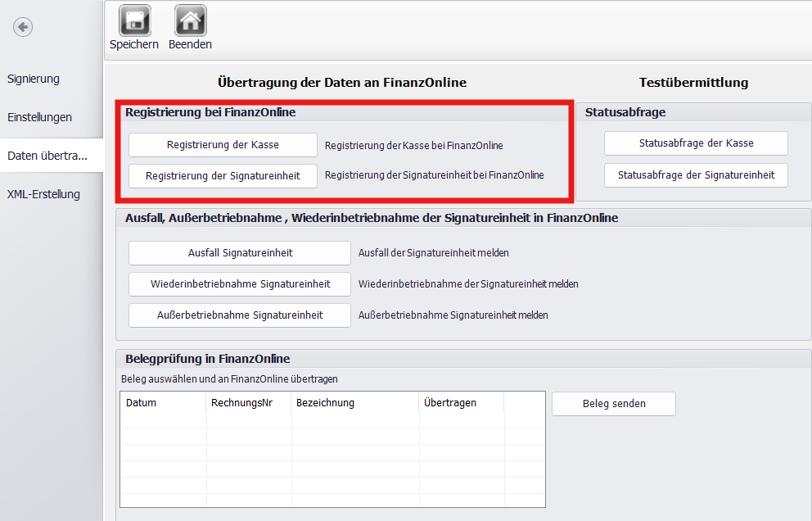Click Außerbetriebnahme Signatureinheit button
Viewport: 812px width, 521px height.
click(240, 315)
